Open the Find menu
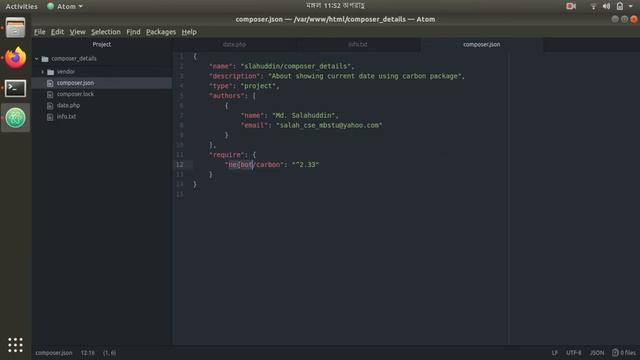This screenshot has height=360, width=640. (133, 32)
